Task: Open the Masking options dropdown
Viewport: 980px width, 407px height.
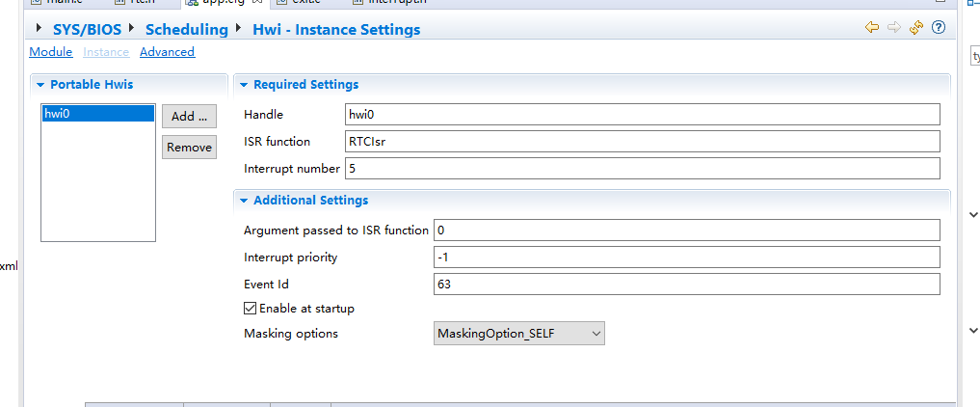Action: pyautogui.click(x=519, y=334)
